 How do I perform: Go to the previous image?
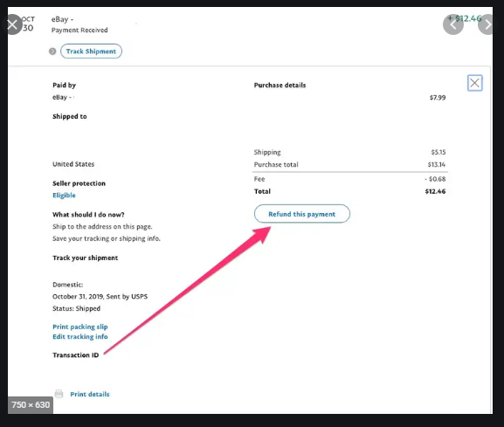pos(453,24)
